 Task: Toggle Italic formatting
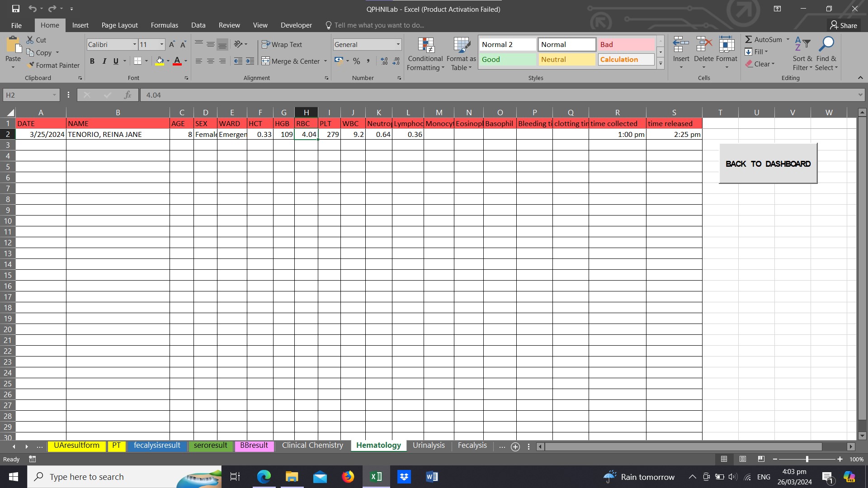click(x=104, y=61)
